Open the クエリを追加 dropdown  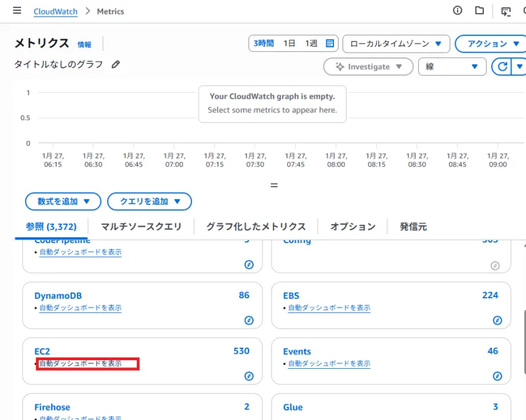149,201
